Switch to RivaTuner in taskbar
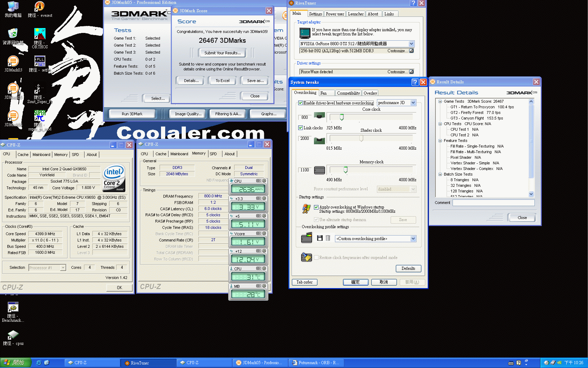Image resolution: width=588 pixels, height=368 pixels. (148, 363)
